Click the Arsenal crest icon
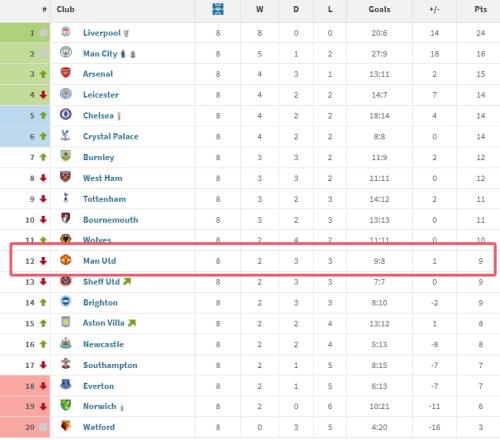Screen dimensions: 500x440 coord(66,73)
